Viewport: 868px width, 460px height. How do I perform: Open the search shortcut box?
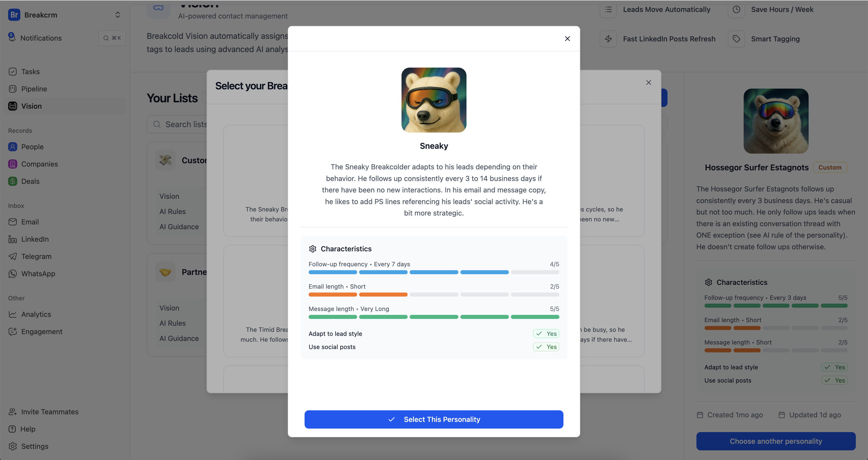click(112, 38)
